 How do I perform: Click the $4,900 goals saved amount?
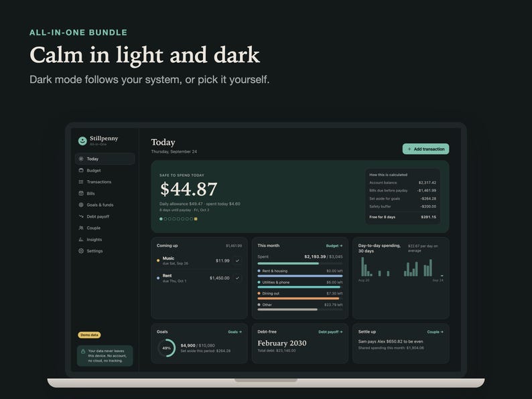(x=188, y=345)
